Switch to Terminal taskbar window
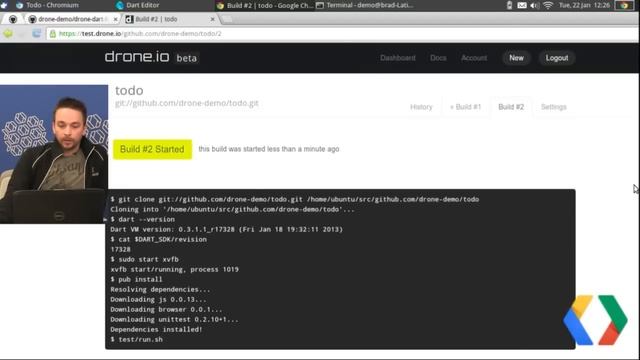This screenshot has width=640, height=360. click(x=365, y=5)
